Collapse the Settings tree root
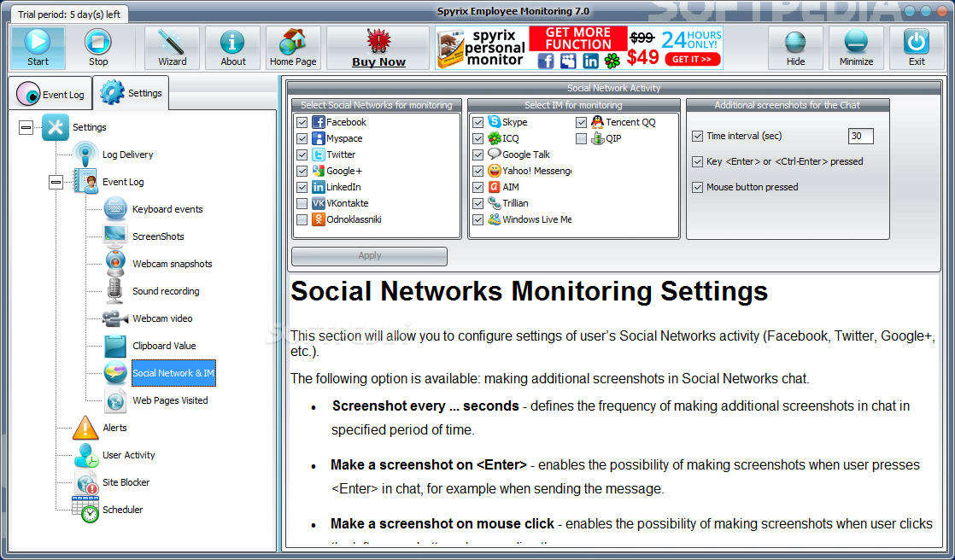This screenshot has height=560, width=955. tap(26, 127)
